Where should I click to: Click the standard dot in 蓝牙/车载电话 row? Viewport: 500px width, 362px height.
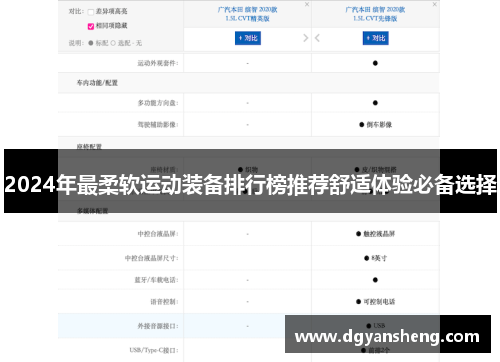coord(375,280)
